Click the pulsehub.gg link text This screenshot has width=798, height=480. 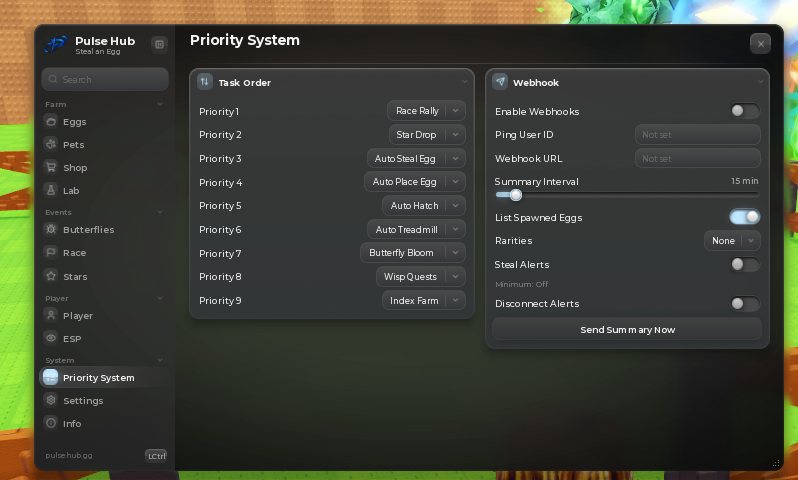pyautogui.click(x=69, y=455)
